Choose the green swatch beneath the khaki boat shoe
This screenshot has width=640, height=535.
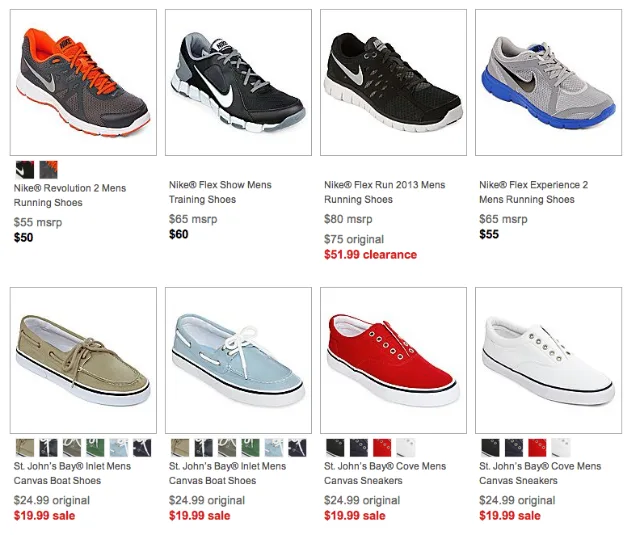[95, 448]
